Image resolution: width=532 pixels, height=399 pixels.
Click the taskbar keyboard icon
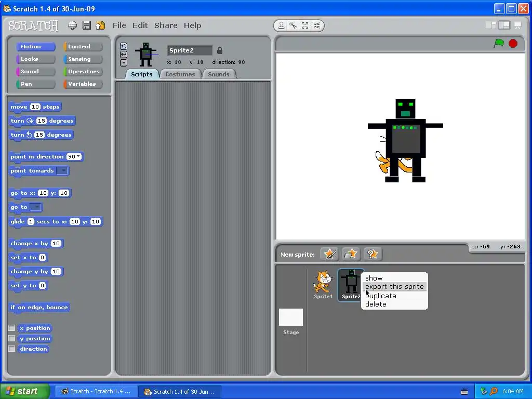point(464,392)
